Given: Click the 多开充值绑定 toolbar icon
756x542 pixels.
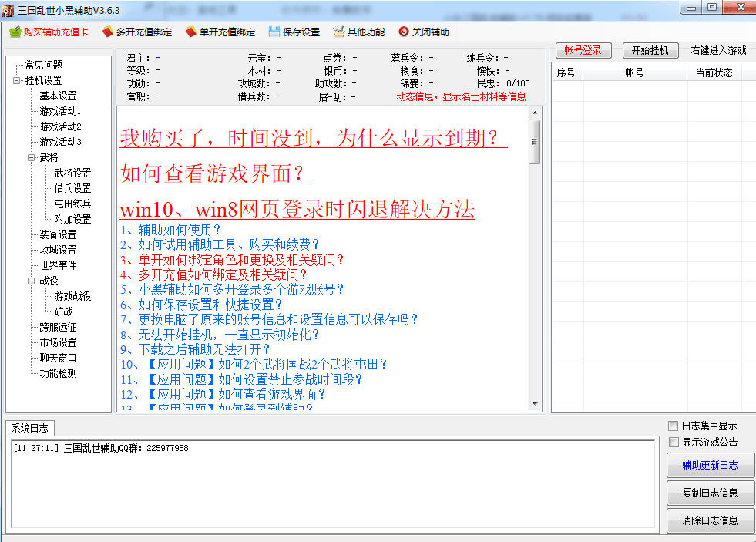Looking at the screenshot, I should click(x=108, y=32).
